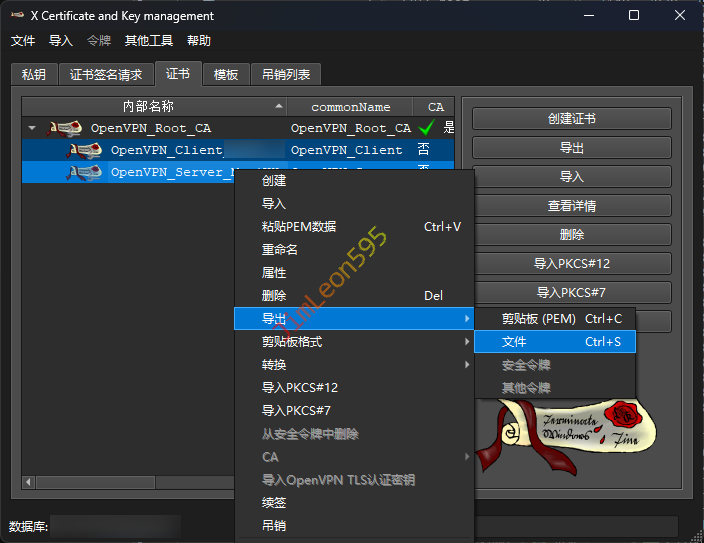The width and height of the screenshot is (704, 543).
Task: Click the horizontal scrollbar left arrow
Action: coord(28,482)
